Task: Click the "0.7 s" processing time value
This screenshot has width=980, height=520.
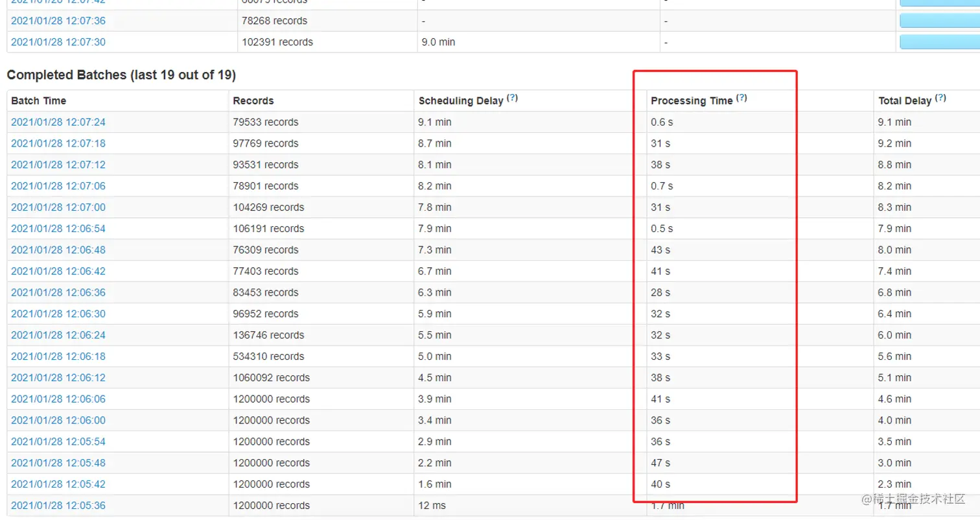Action: 662,186
